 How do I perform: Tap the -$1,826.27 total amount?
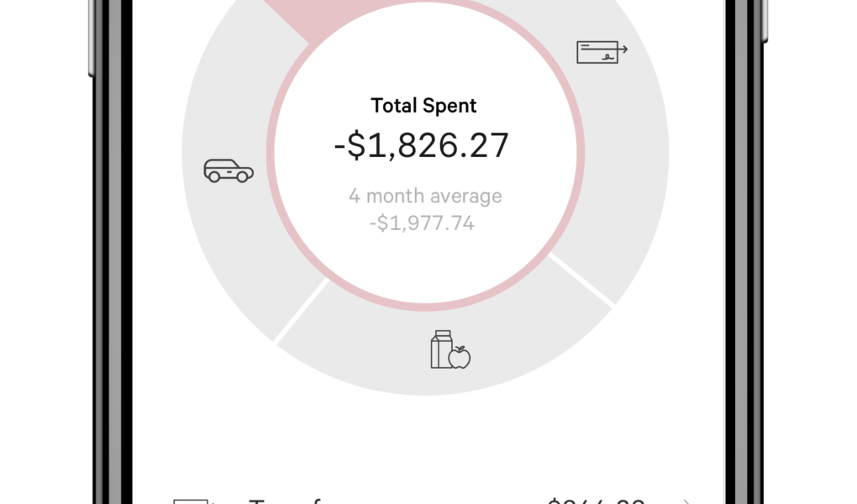[422, 145]
